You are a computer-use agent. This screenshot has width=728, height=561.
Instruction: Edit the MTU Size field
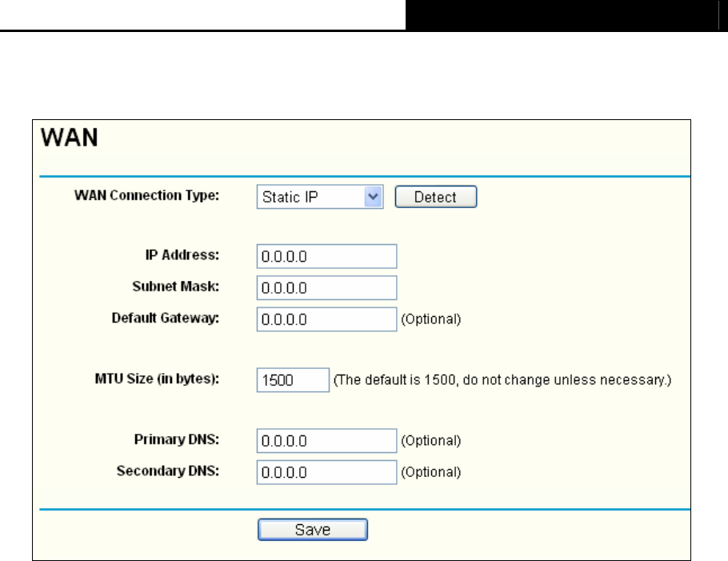coord(293,380)
